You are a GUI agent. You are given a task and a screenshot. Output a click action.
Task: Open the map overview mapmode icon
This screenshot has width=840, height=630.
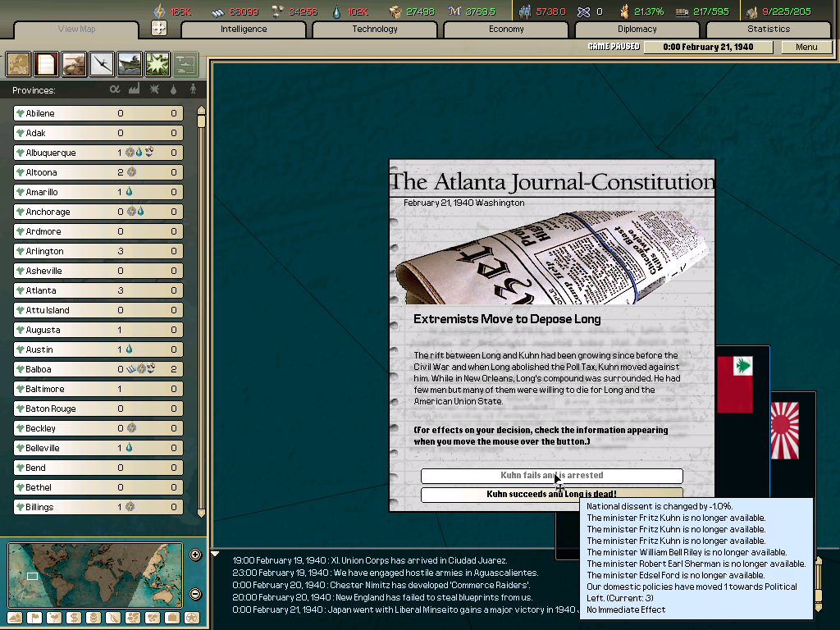(17, 64)
